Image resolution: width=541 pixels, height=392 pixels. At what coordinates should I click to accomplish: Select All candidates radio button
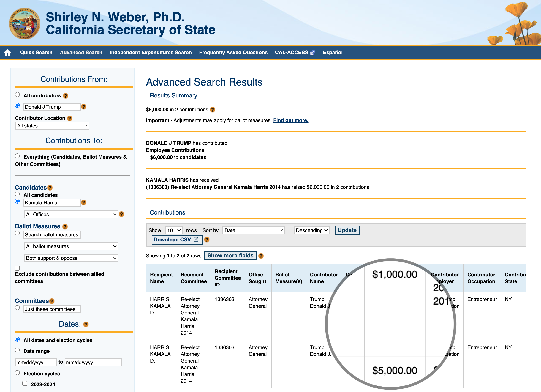17,194
